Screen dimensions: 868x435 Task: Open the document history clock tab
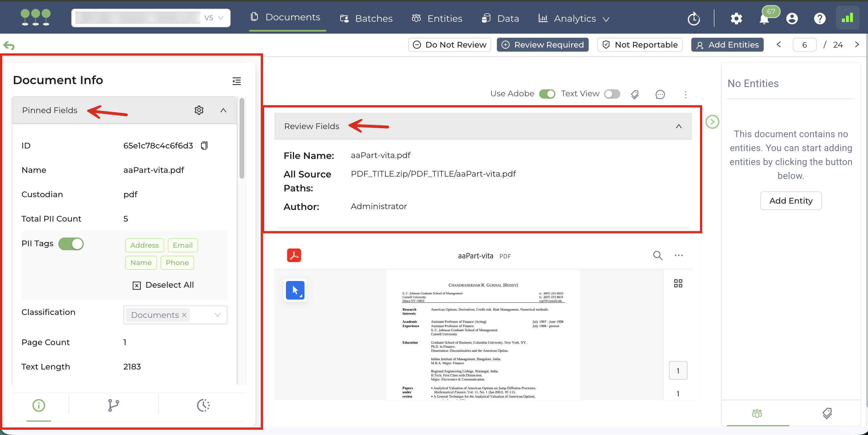click(x=203, y=405)
